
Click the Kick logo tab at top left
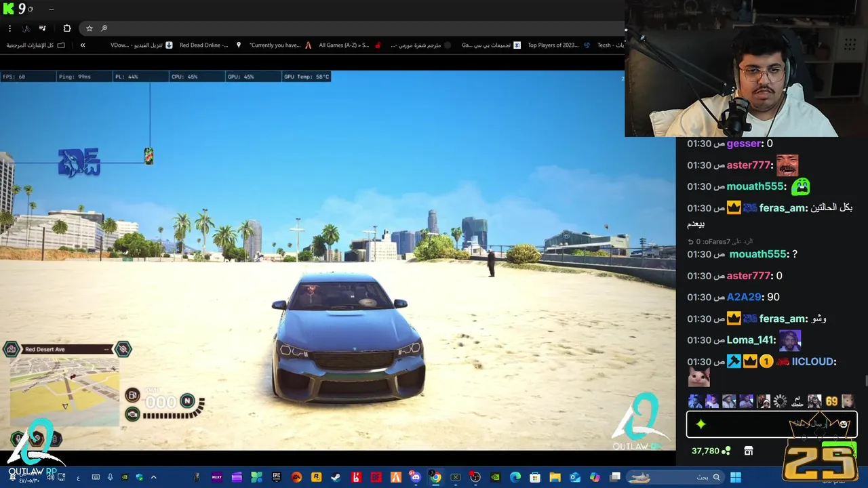[9, 9]
